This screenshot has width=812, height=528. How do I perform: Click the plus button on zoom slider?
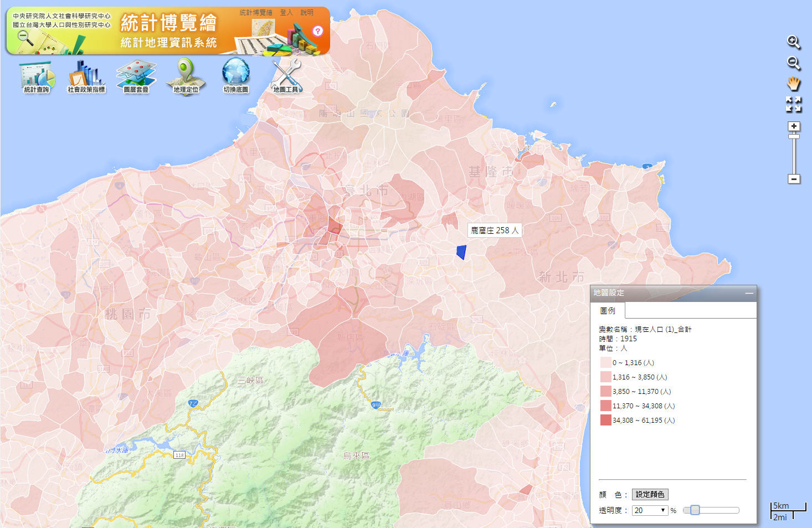(794, 126)
